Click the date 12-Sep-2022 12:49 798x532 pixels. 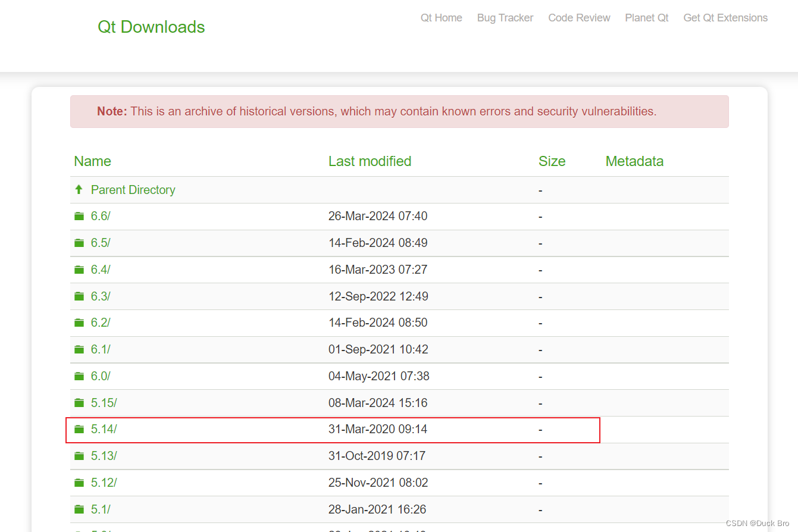pyautogui.click(x=378, y=296)
